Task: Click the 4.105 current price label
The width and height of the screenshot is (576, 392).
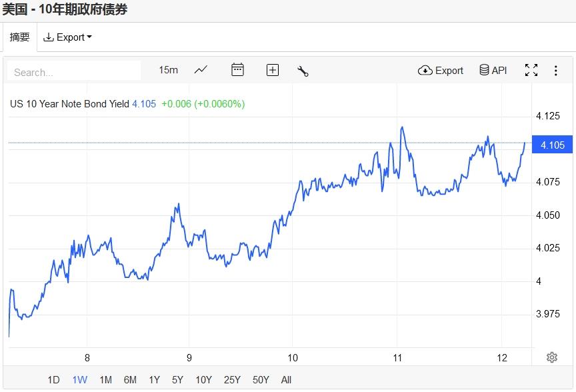Action: [x=553, y=145]
